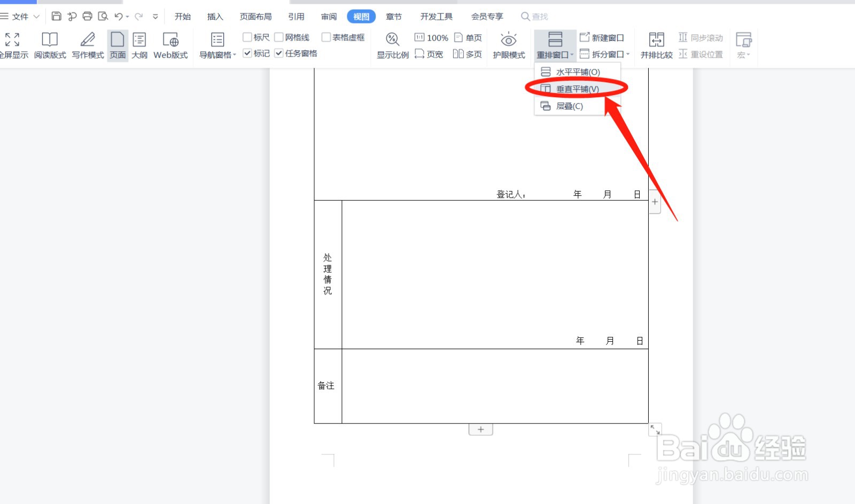Click 并排比较 side by side
This screenshot has height=504, width=855.
pos(656,45)
